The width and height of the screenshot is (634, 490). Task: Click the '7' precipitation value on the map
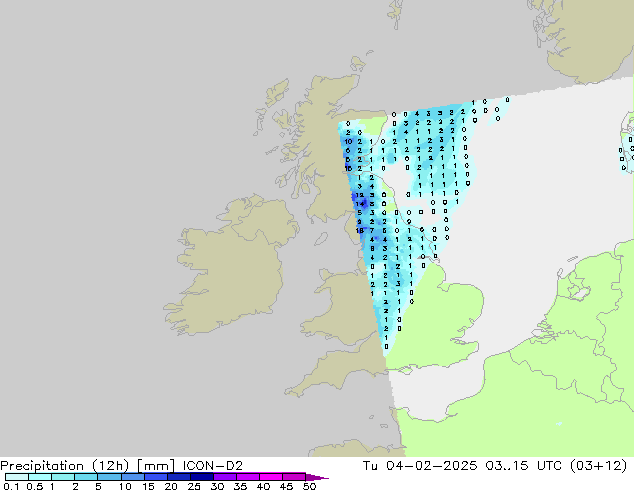pyautogui.click(x=372, y=230)
